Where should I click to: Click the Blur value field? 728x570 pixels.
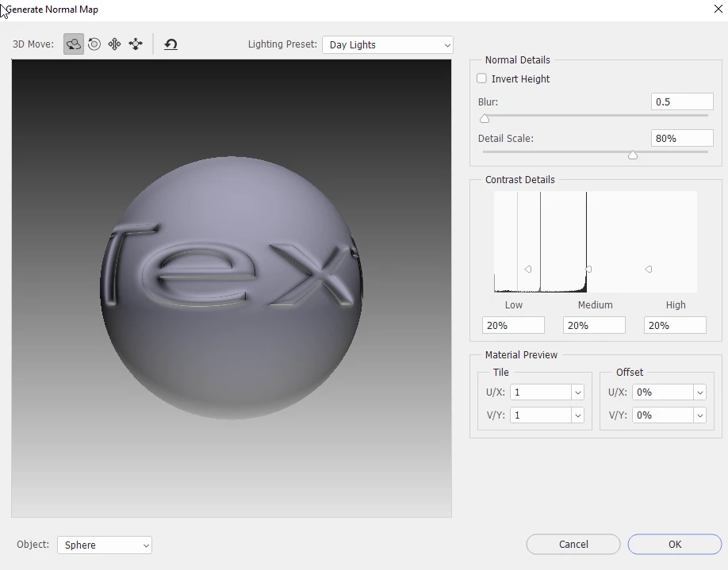(682, 101)
